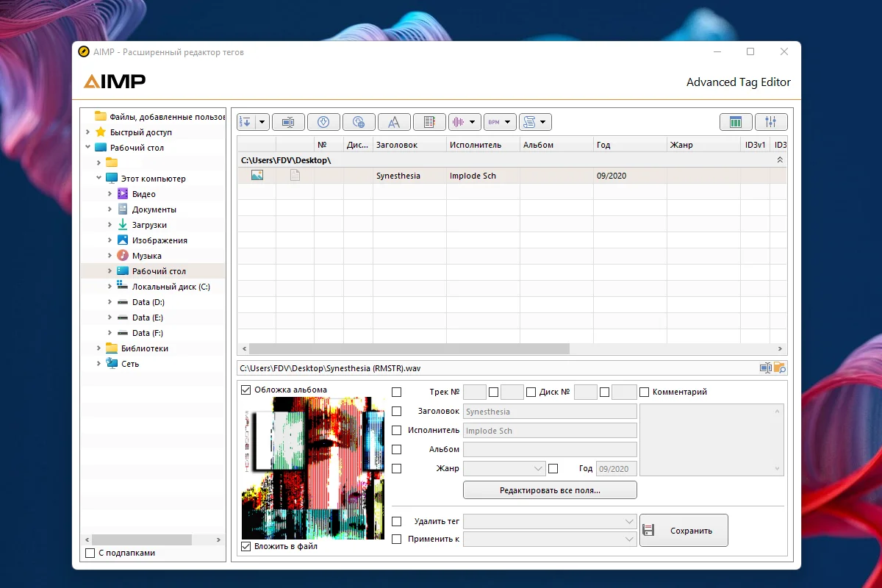Click the AIMP app icon in title bar
Image resolution: width=882 pixels, height=588 pixels.
[x=84, y=52]
